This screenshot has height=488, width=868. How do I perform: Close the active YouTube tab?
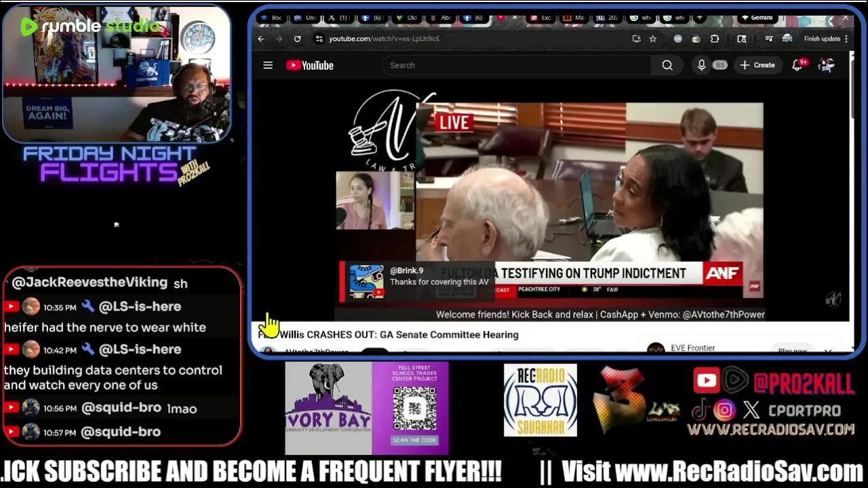click(515, 18)
